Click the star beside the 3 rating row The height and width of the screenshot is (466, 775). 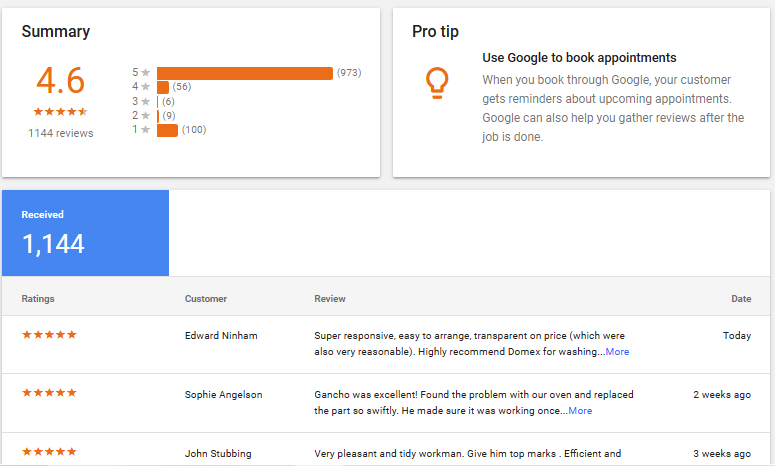146,101
